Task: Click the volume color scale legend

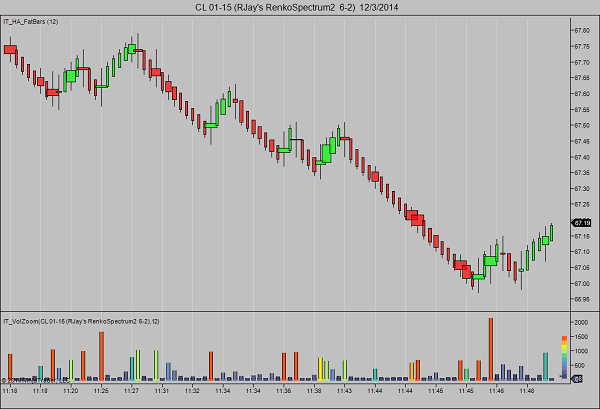Action: coord(564,357)
